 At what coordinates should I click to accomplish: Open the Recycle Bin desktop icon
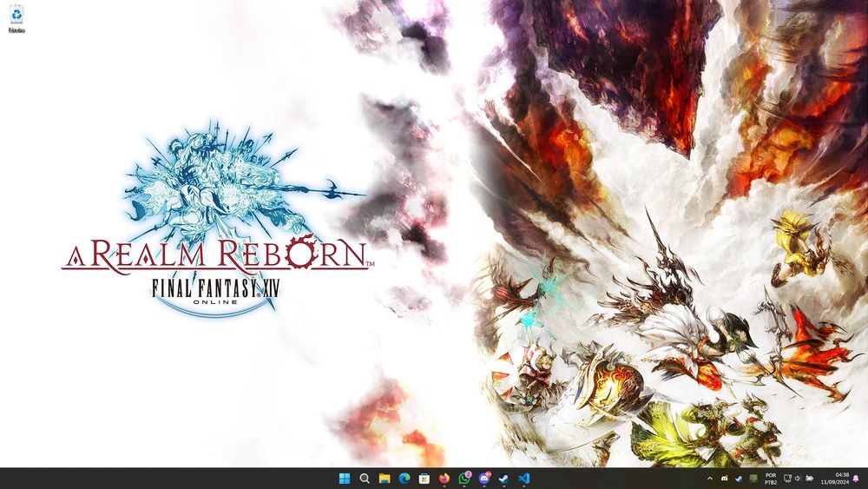(16, 18)
